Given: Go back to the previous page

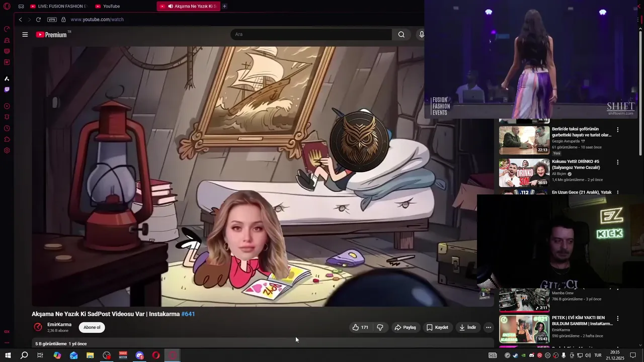Looking at the screenshot, I should pos(20,20).
